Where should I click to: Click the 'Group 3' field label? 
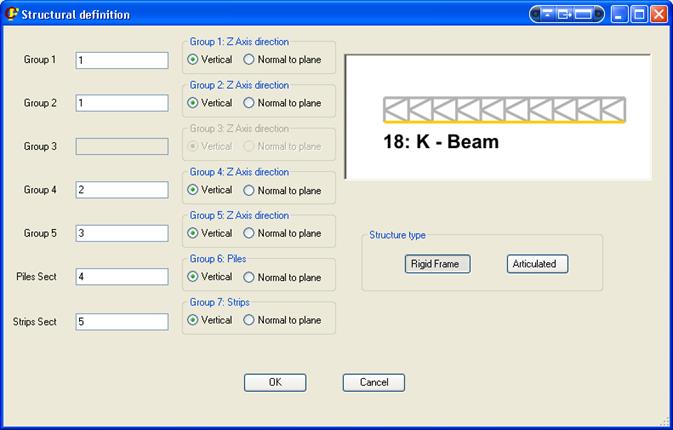pos(40,146)
